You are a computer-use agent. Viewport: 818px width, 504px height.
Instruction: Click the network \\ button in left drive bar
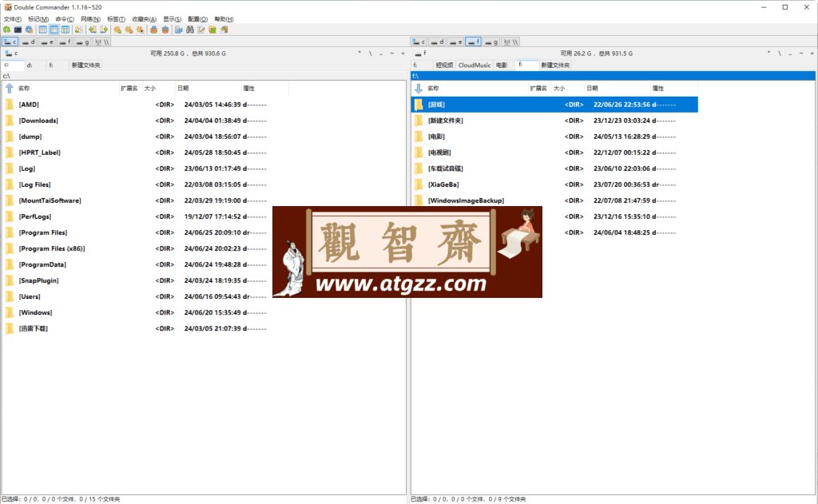[x=101, y=42]
